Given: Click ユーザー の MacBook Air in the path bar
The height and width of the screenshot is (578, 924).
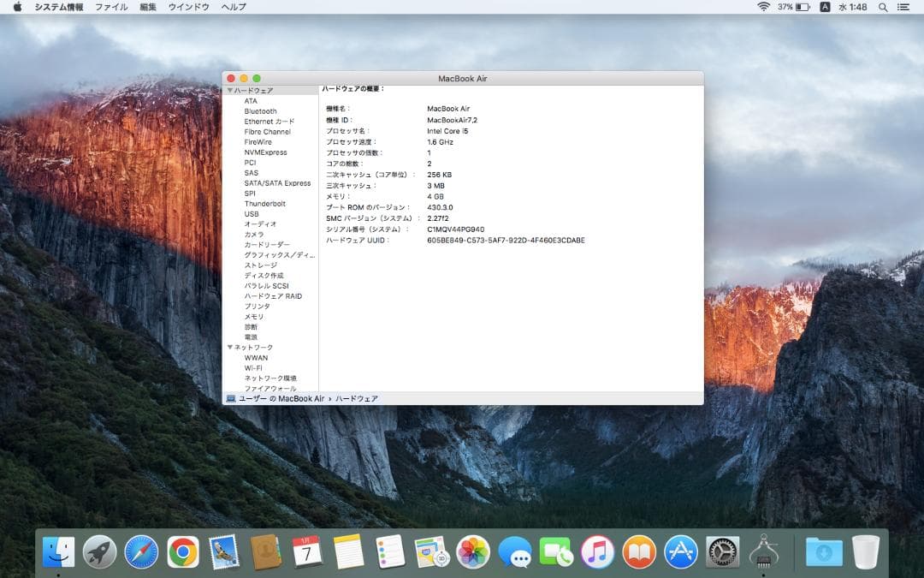Looking at the screenshot, I should coord(278,398).
